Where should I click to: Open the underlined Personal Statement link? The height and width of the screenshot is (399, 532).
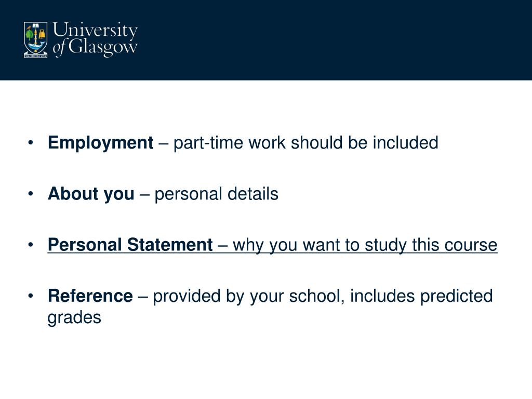[272, 245]
